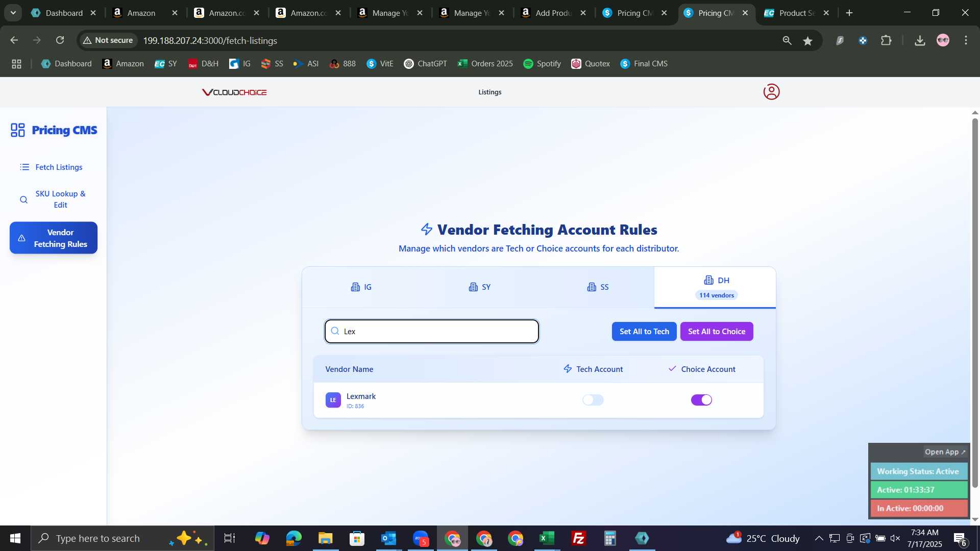Viewport: 980px width, 551px height.
Task: Open the browser zoom magnifier icon
Action: [787, 40]
